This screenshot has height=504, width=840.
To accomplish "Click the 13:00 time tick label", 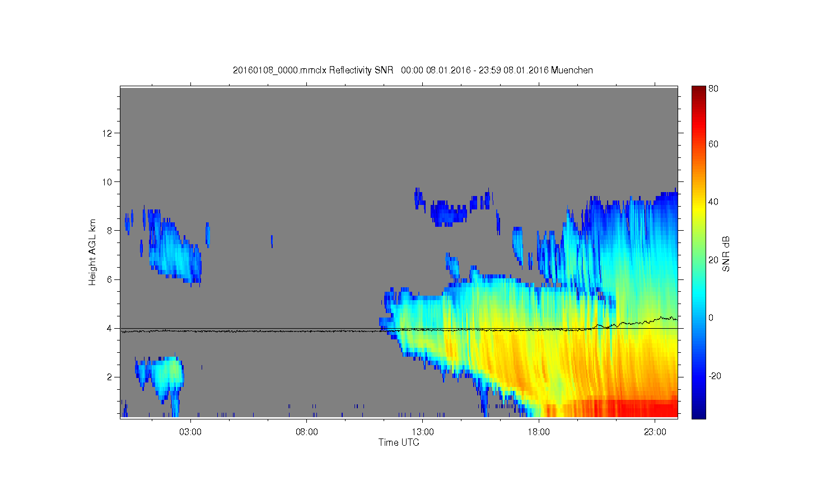I will click(423, 432).
